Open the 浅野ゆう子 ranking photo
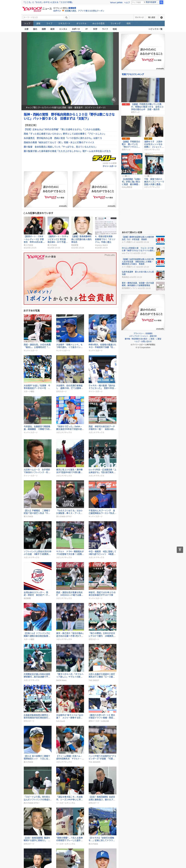The width and height of the screenshot is (186, 868). point(154,126)
